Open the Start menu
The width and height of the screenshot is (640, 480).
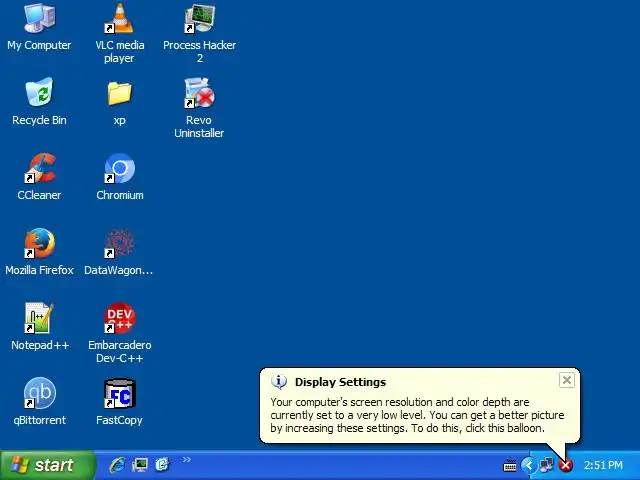tap(48, 465)
